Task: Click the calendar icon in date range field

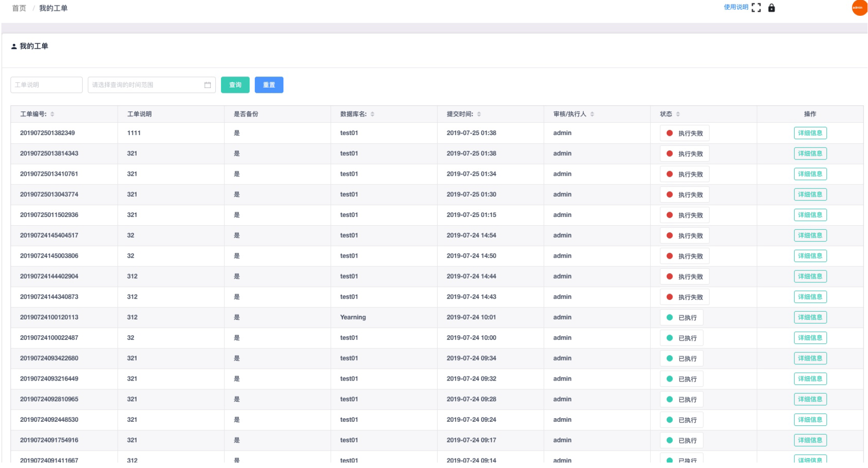Action: 208,85
